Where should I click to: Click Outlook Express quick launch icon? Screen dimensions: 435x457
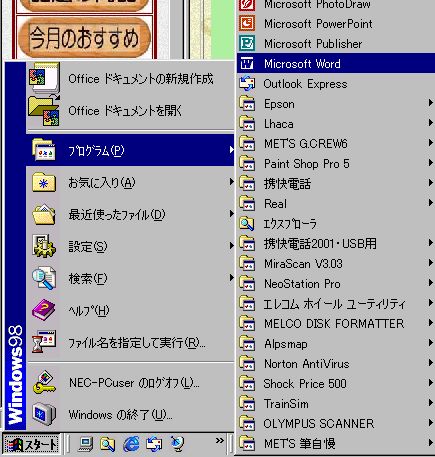(x=154, y=444)
